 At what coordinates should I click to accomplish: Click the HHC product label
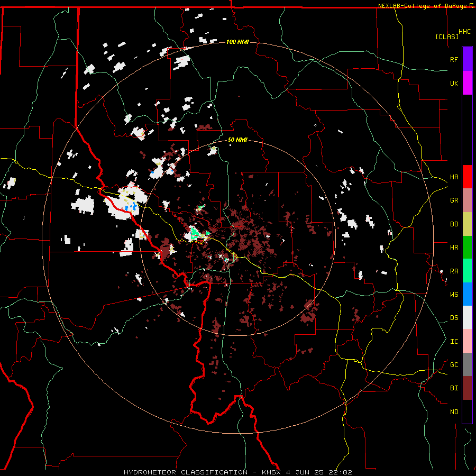(464, 32)
